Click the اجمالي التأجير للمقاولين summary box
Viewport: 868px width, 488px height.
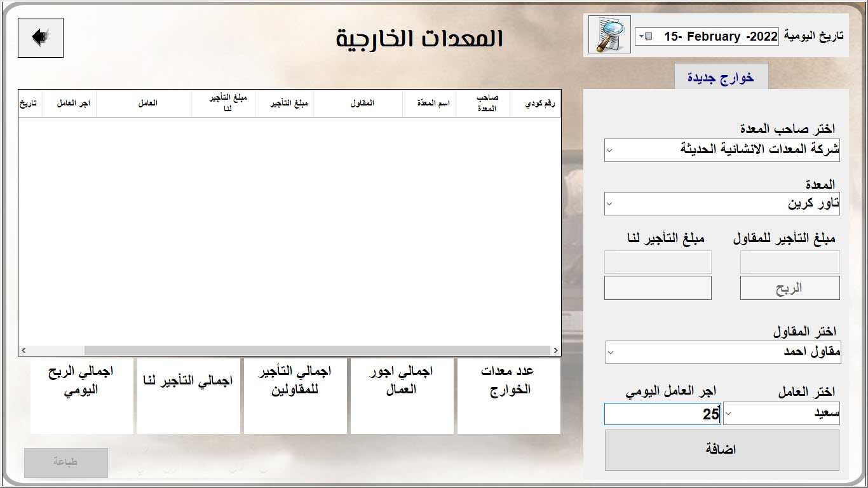point(295,396)
